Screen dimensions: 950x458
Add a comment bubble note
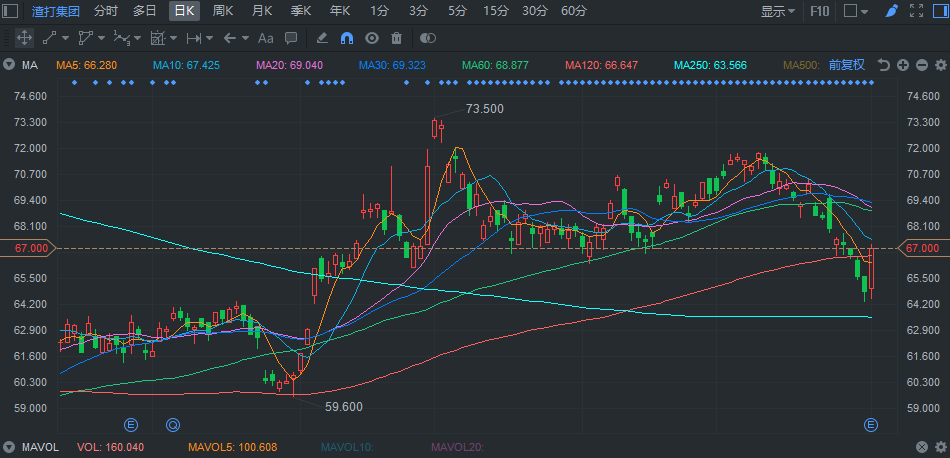tap(291, 38)
